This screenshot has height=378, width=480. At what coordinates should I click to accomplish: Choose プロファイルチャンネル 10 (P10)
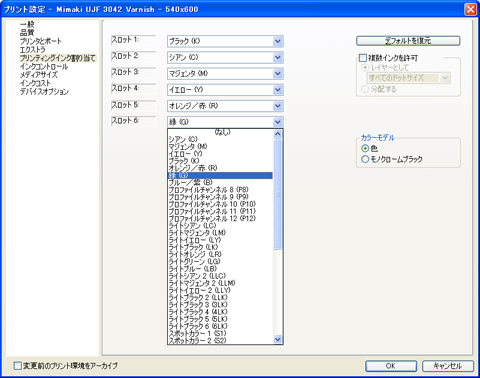pos(220,204)
